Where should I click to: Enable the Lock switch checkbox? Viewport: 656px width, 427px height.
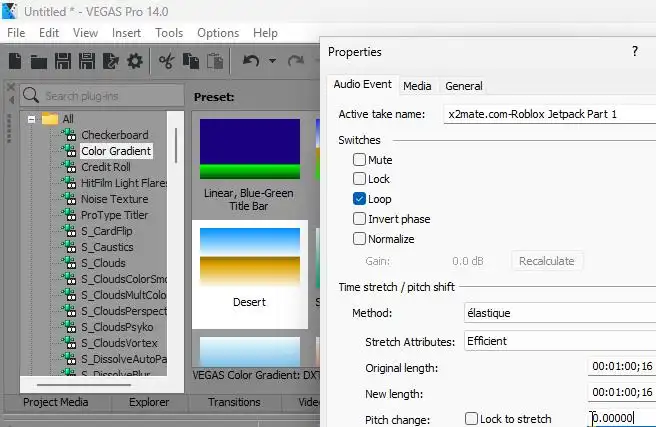coord(359,179)
